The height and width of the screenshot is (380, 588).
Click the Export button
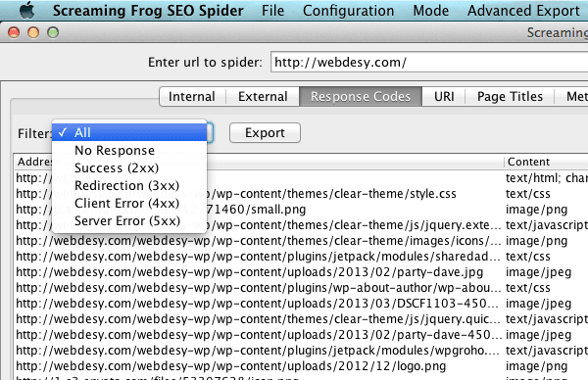(265, 132)
